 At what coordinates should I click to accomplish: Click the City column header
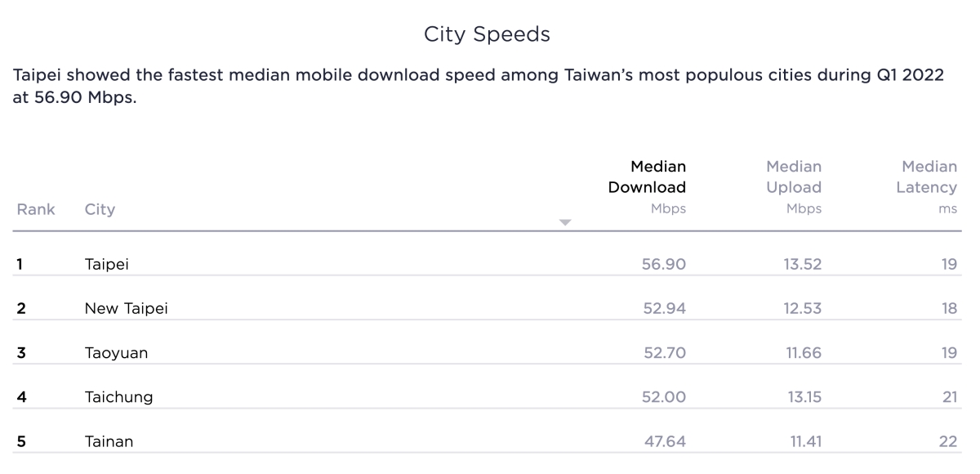pos(100,209)
